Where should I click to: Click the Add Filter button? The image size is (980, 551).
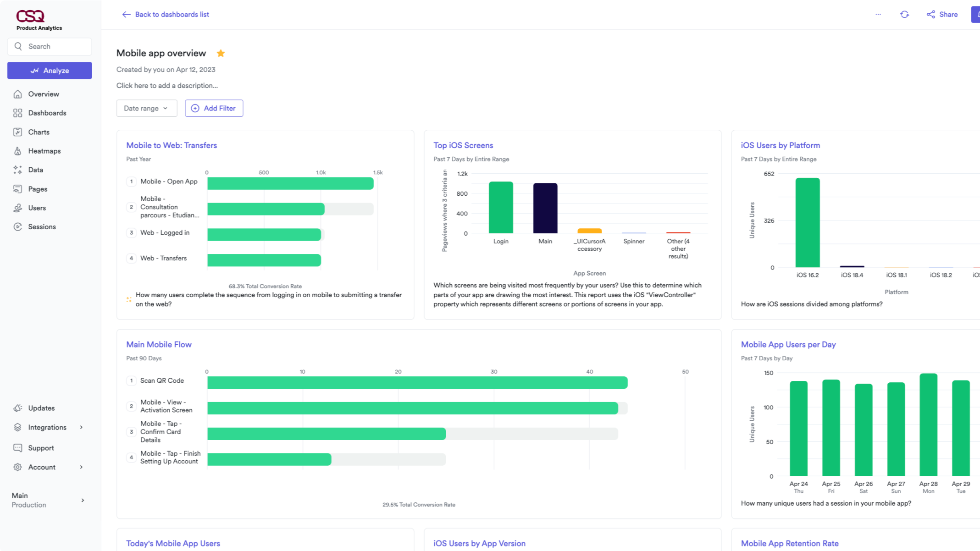point(214,108)
